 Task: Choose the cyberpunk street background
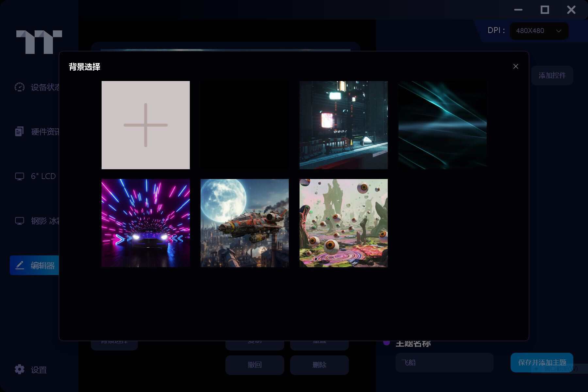(343, 125)
